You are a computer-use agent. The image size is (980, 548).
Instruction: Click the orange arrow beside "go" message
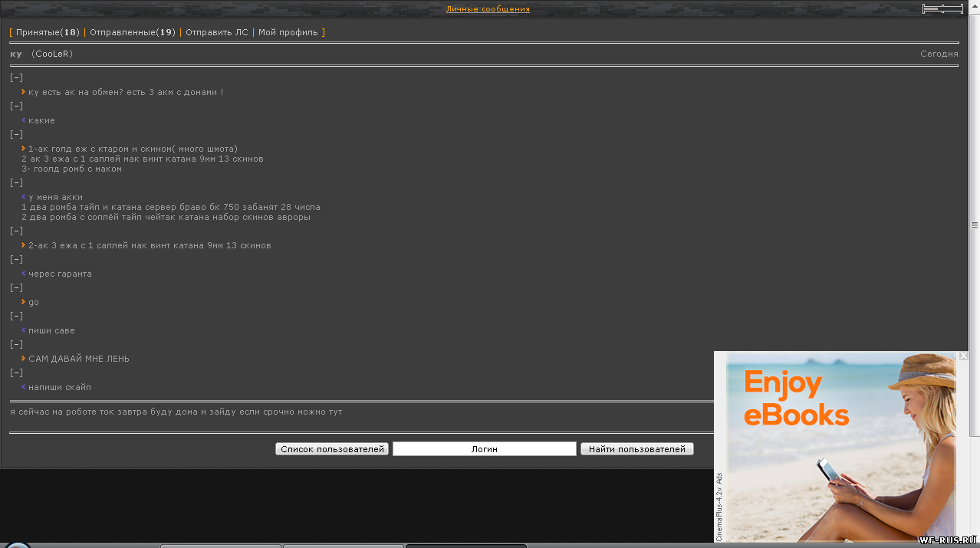coord(24,302)
